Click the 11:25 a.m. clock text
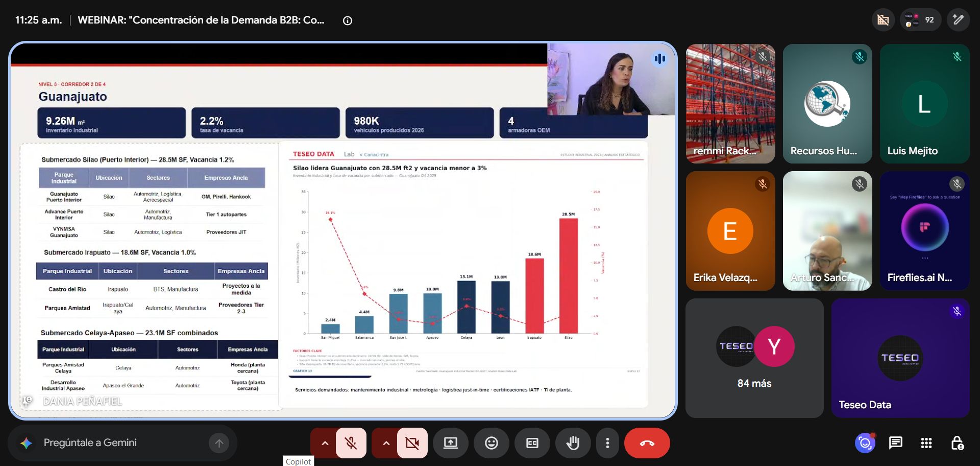Screen dimensions: 980x466 38,20
